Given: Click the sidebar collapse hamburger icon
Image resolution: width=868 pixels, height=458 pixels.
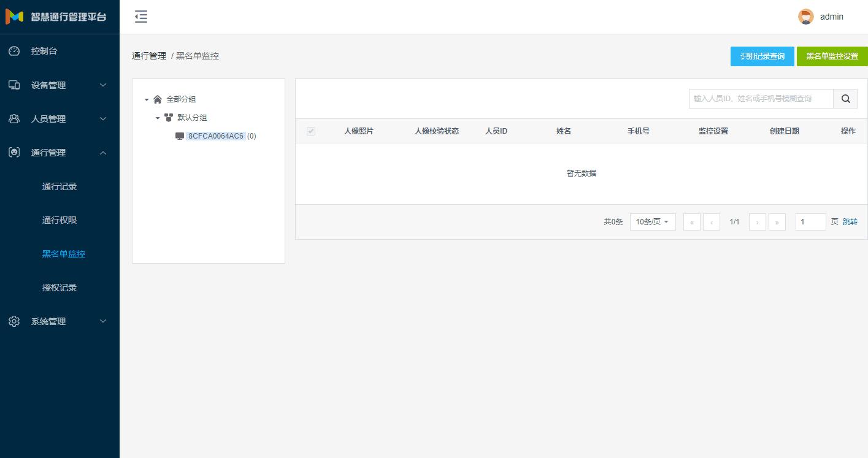Looking at the screenshot, I should [x=141, y=17].
